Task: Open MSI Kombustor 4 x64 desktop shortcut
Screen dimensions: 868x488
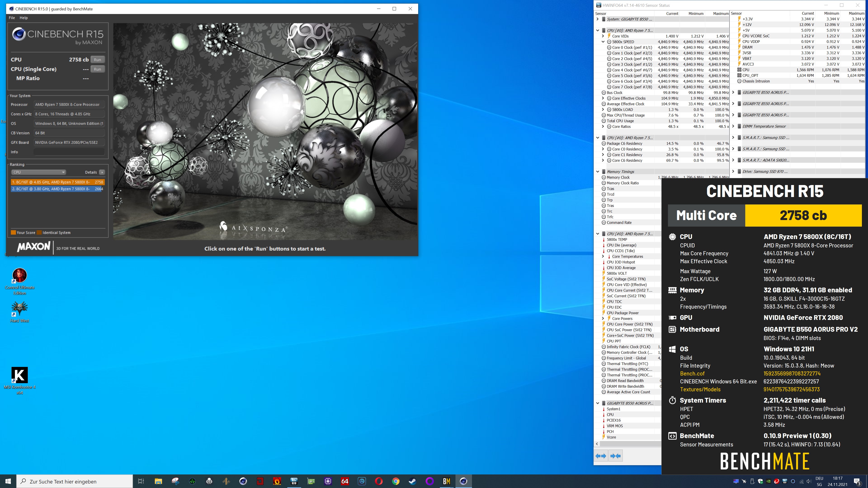Action: pyautogui.click(x=19, y=380)
